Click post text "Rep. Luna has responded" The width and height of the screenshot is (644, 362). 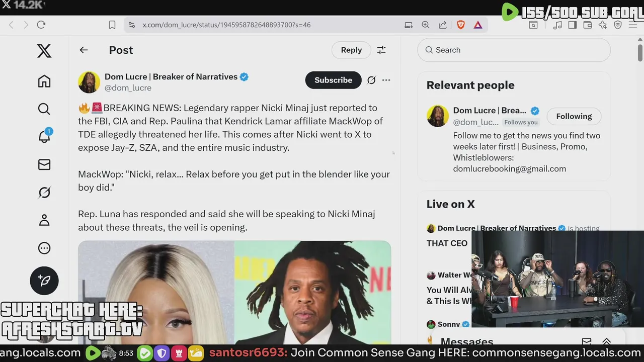coord(226,221)
